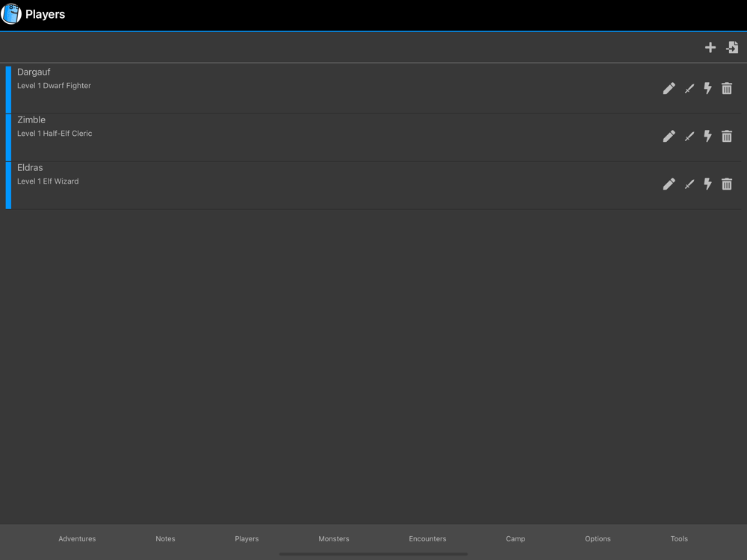Open Zimble's lightning bolt icon
Viewport: 747px width, 560px height.
pyautogui.click(x=707, y=136)
